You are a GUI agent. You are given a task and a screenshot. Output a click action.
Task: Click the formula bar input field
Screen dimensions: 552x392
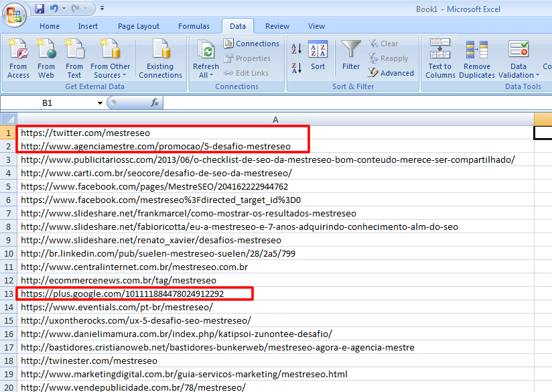pyautogui.click(x=355, y=103)
